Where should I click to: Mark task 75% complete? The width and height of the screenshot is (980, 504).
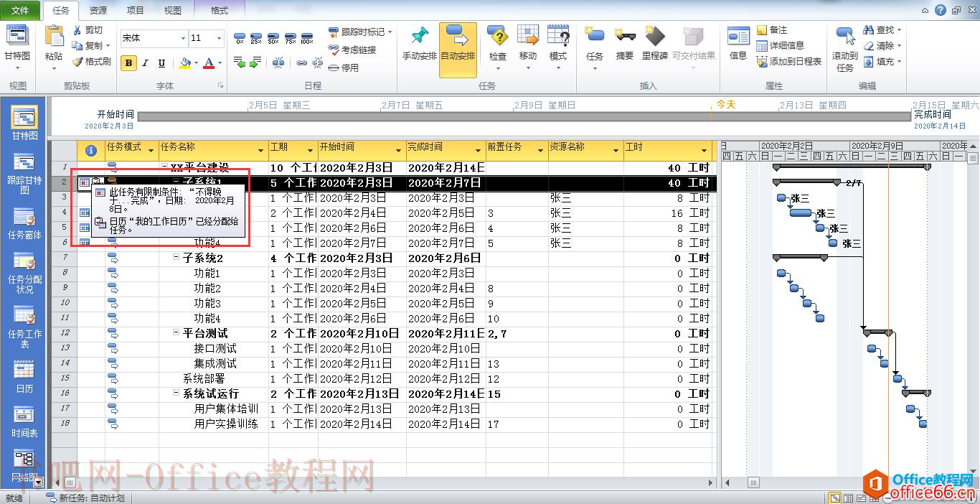point(290,38)
